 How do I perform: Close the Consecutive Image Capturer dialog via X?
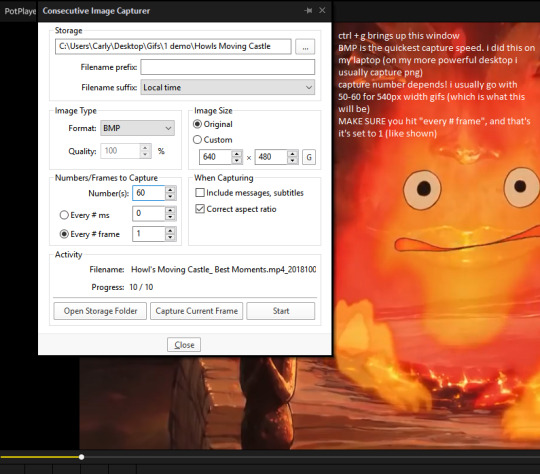[x=322, y=10]
